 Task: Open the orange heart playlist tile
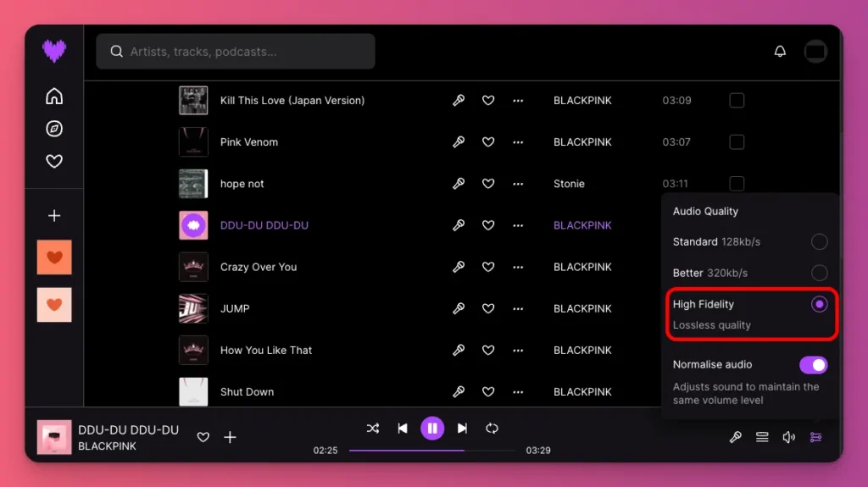[54, 257]
